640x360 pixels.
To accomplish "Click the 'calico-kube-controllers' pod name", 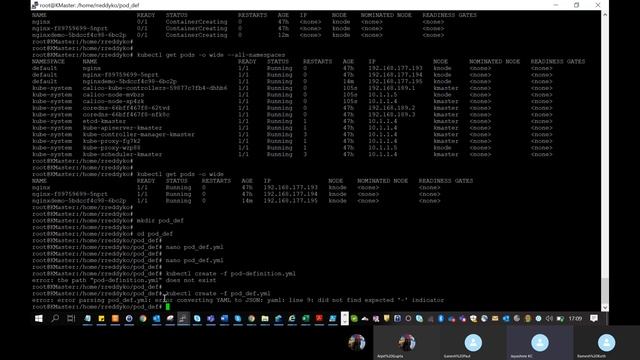I will 155,88.
